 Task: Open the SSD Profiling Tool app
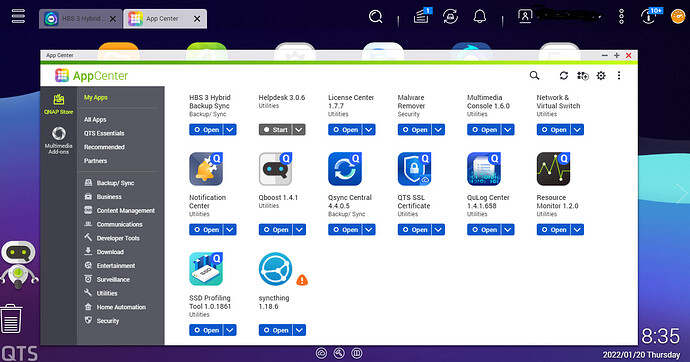(x=206, y=330)
